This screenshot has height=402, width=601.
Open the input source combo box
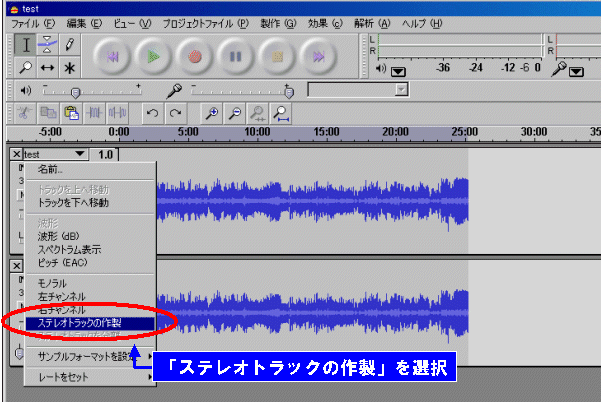point(358,90)
